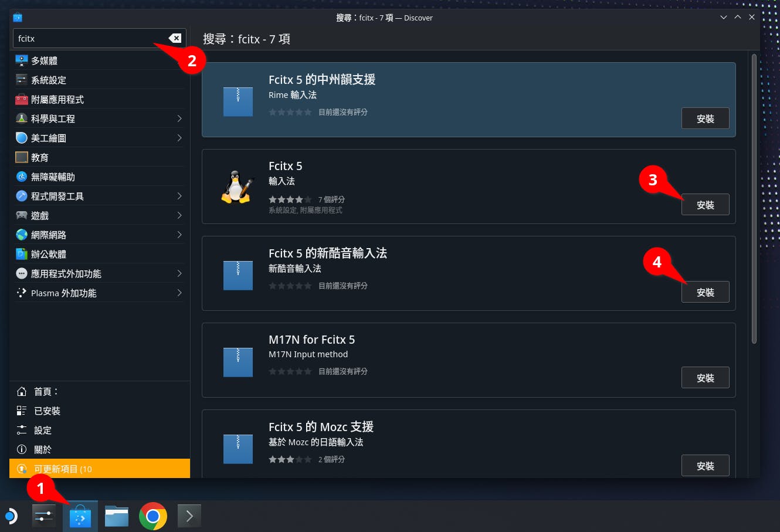
Task: Click the Plasma addons icon
Action: click(22, 293)
